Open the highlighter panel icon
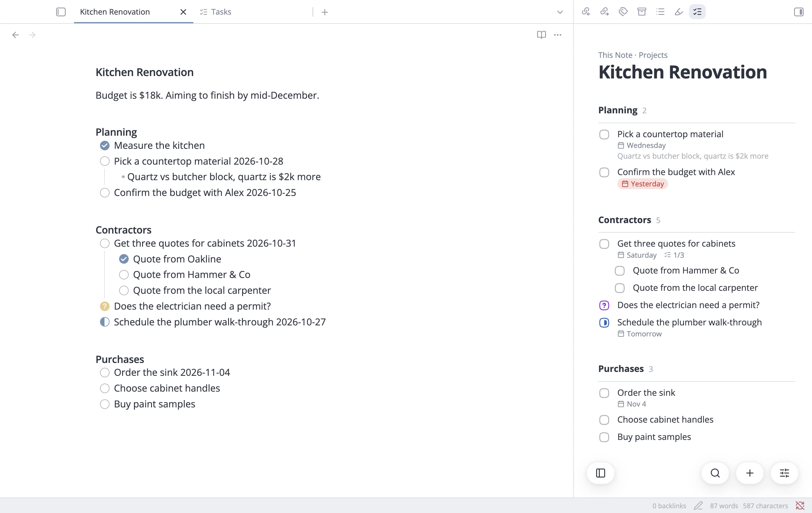The width and height of the screenshot is (812, 513). click(x=679, y=12)
